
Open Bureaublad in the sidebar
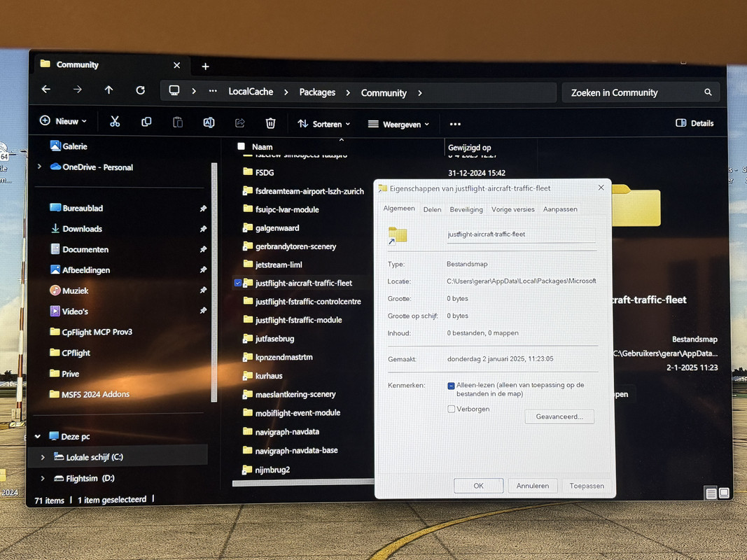click(x=77, y=208)
